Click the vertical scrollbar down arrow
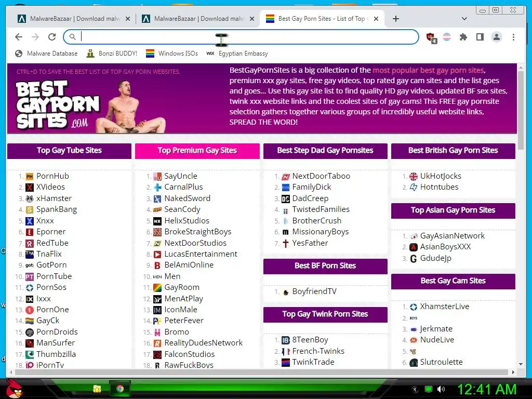Image resolution: width=532 pixels, height=399 pixels. (521, 364)
